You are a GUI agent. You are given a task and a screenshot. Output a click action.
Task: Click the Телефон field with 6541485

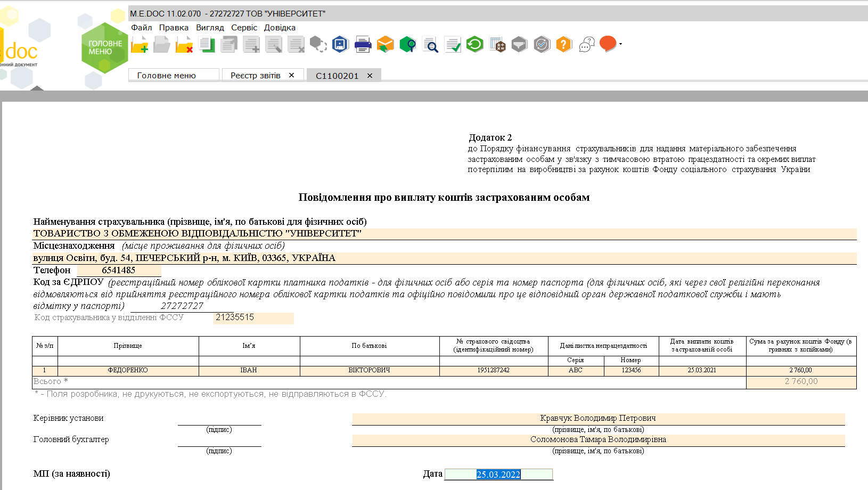(x=119, y=271)
